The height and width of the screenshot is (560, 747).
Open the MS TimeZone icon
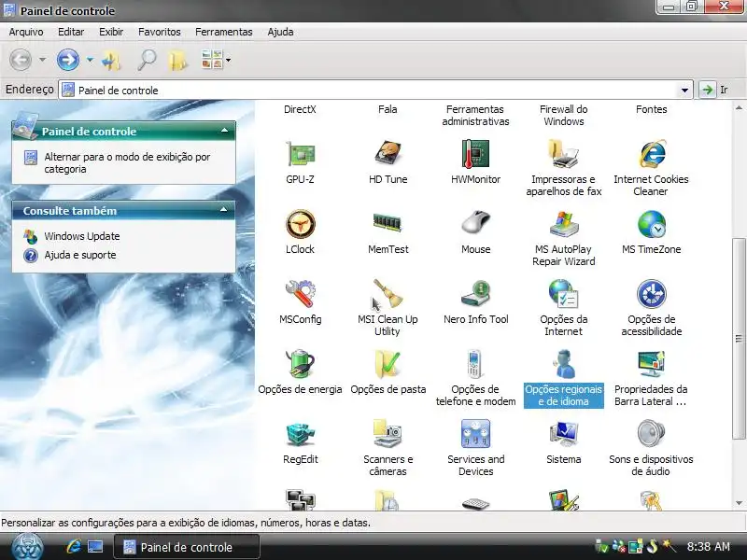(x=651, y=224)
